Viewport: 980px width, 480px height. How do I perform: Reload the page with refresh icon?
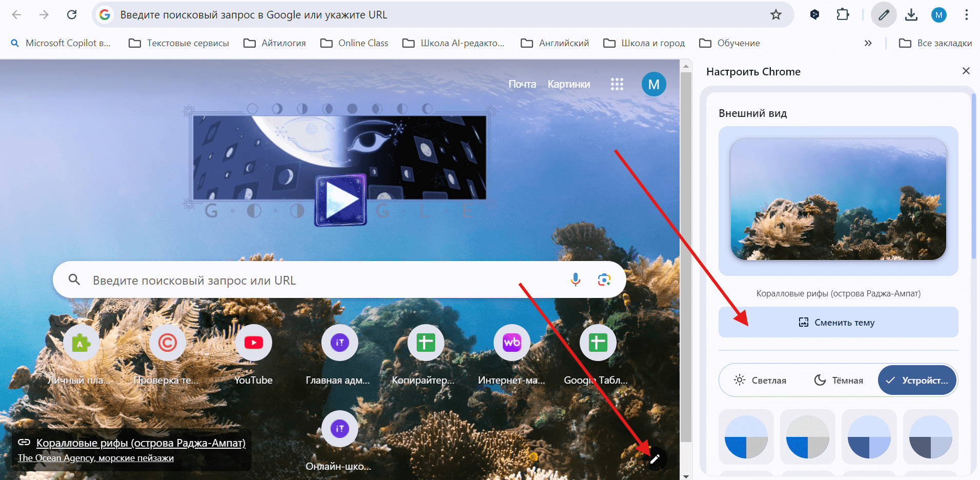pos(72,15)
